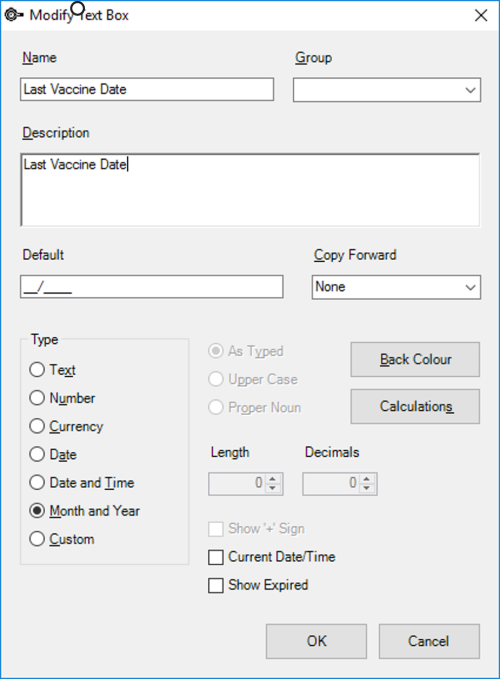
Task: Click Cancel to discard changes
Action: 429,641
